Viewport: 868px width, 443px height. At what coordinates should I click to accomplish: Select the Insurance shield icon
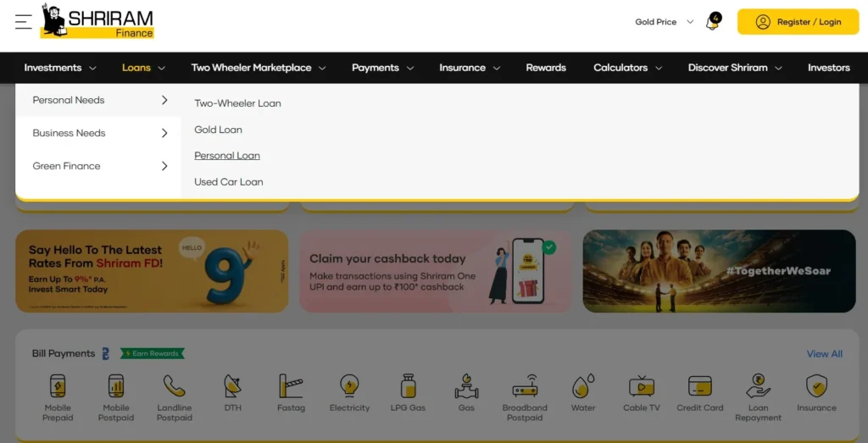click(816, 386)
